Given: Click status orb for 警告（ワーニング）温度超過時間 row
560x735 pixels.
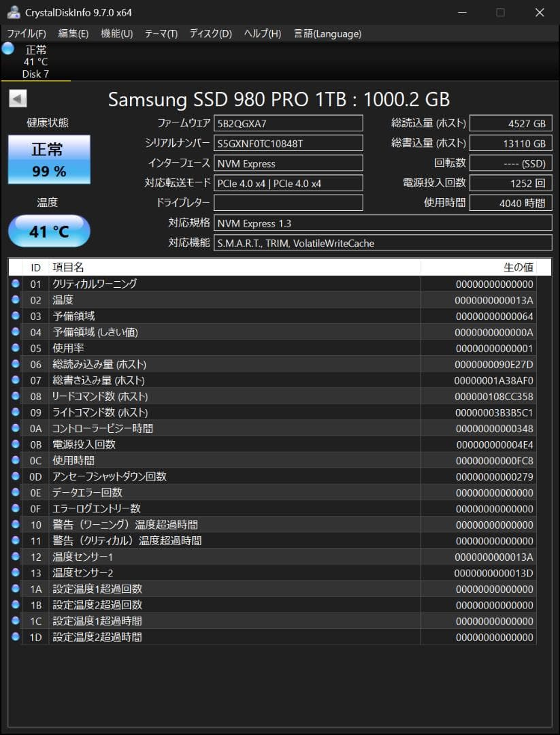Looking at the screenshot, I should [16, 524].
